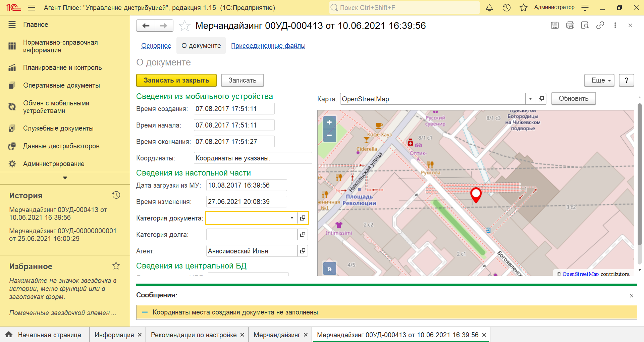
Task: Expand Категория документа dropdown arrow
Action: click(x=292, y=218)
